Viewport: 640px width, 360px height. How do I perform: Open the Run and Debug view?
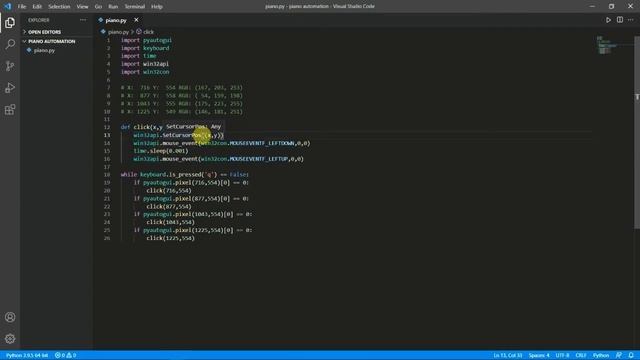10,88
